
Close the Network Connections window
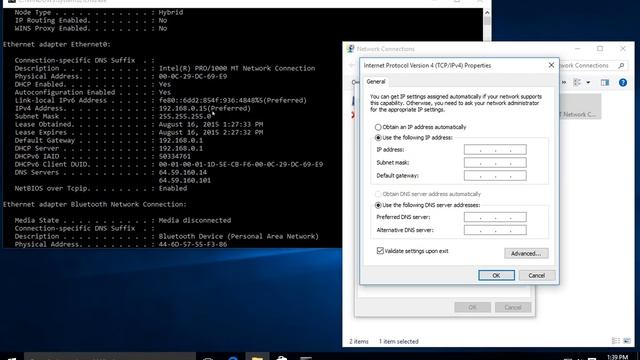coord(623,49)
